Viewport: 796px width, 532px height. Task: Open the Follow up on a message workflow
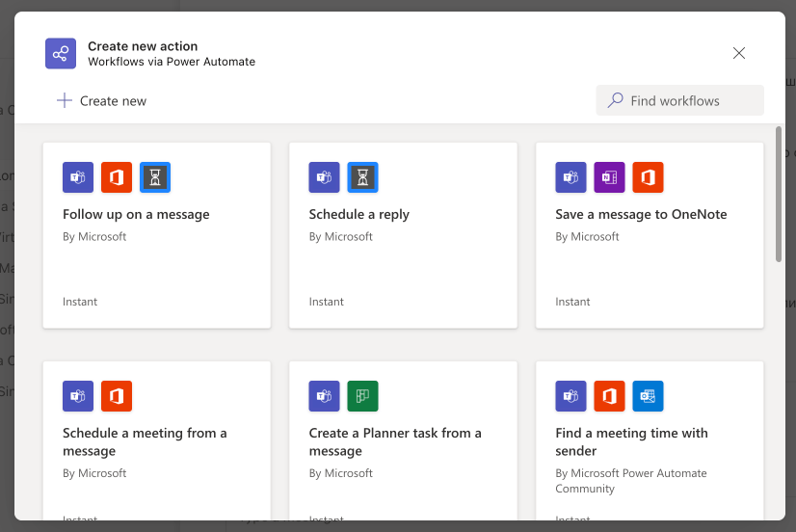[136, 214]
